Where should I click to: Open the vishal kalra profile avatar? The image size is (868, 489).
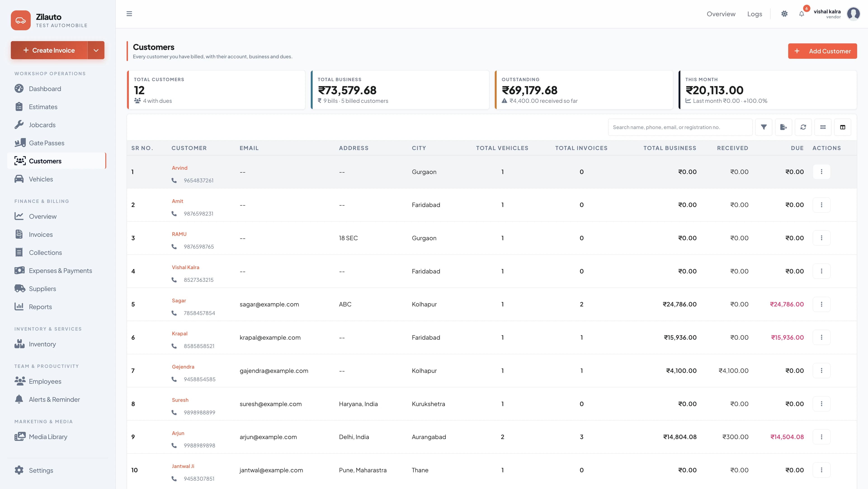[853, 14]
